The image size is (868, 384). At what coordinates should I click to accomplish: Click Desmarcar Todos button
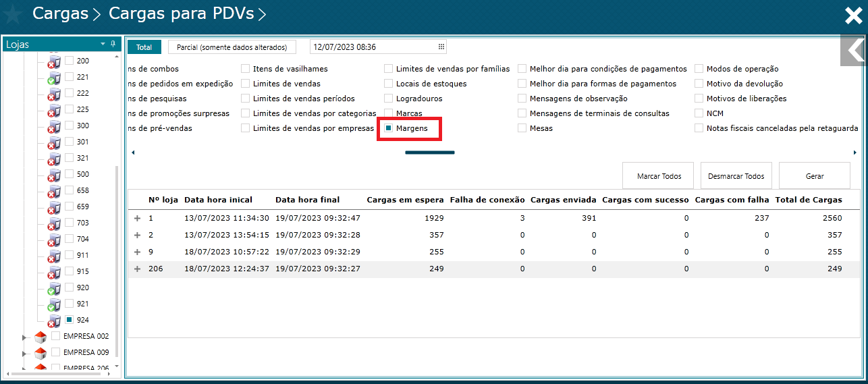click(736, 176)
